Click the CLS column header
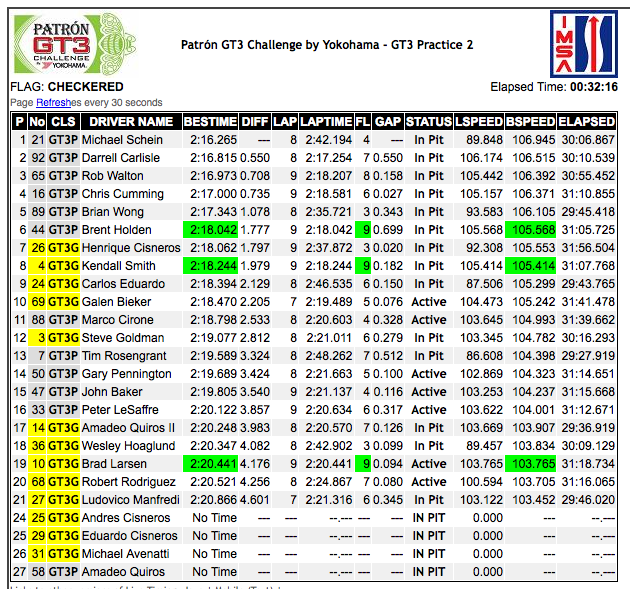 (x=63, y=121)
